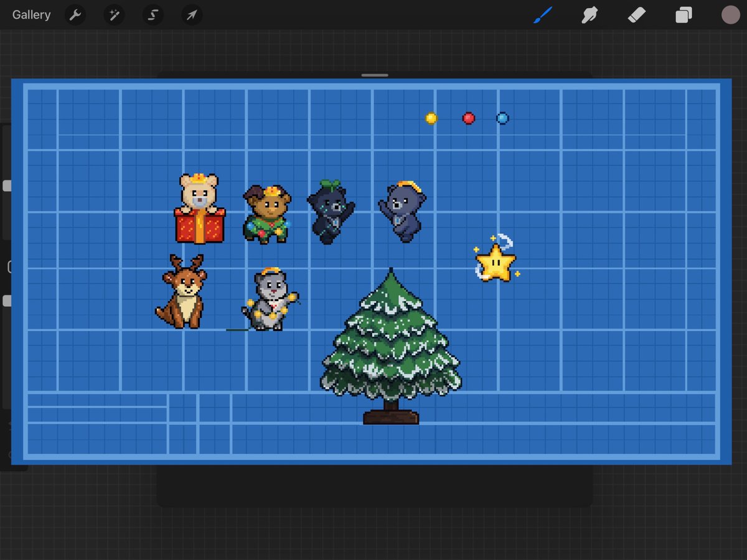Open the Adjustments magic wand menu
747x560 pixels.
coord(114,15)
